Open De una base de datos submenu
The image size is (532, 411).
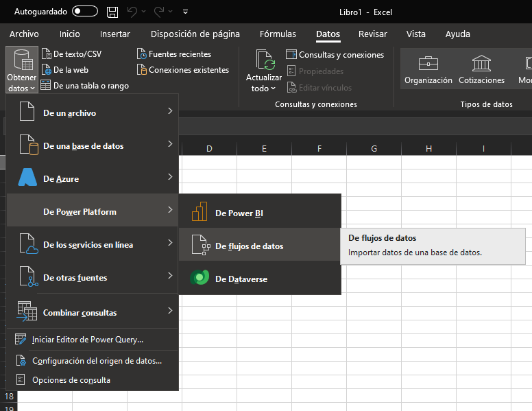(x=93, y=144)
